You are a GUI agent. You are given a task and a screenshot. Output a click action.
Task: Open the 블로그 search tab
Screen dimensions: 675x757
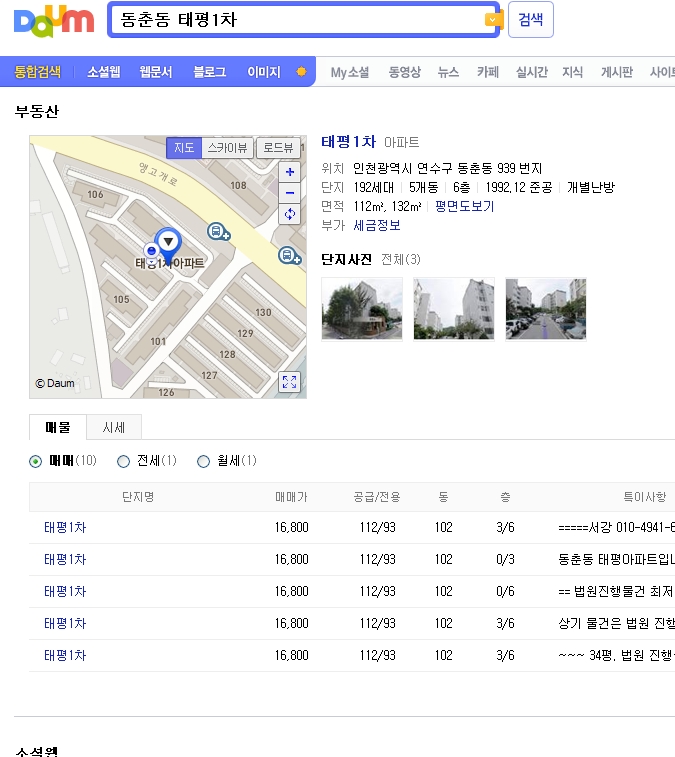(x=209, y=72)
